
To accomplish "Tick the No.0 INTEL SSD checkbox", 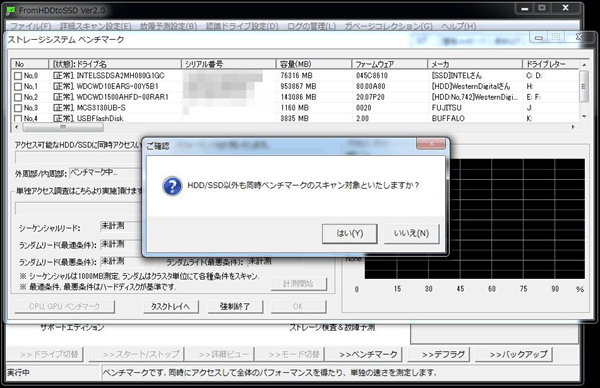I will coord(18,76).
